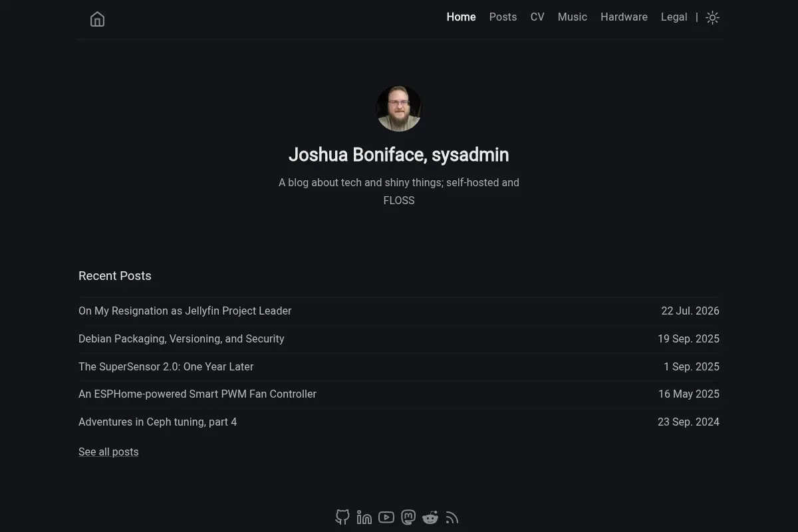The width and height of the screenshot is (798, 532).
Task: Open the LinkedIn profile icon
Action: coord(364,517)
